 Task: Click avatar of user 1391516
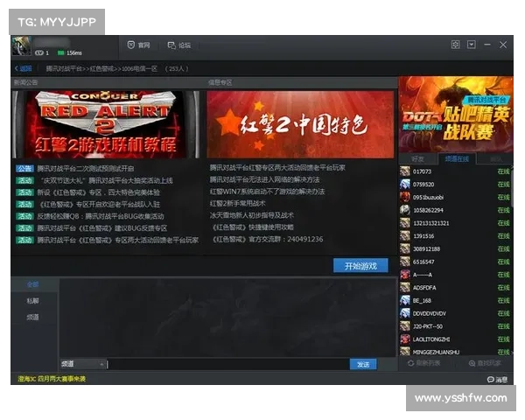pos(405,236)
